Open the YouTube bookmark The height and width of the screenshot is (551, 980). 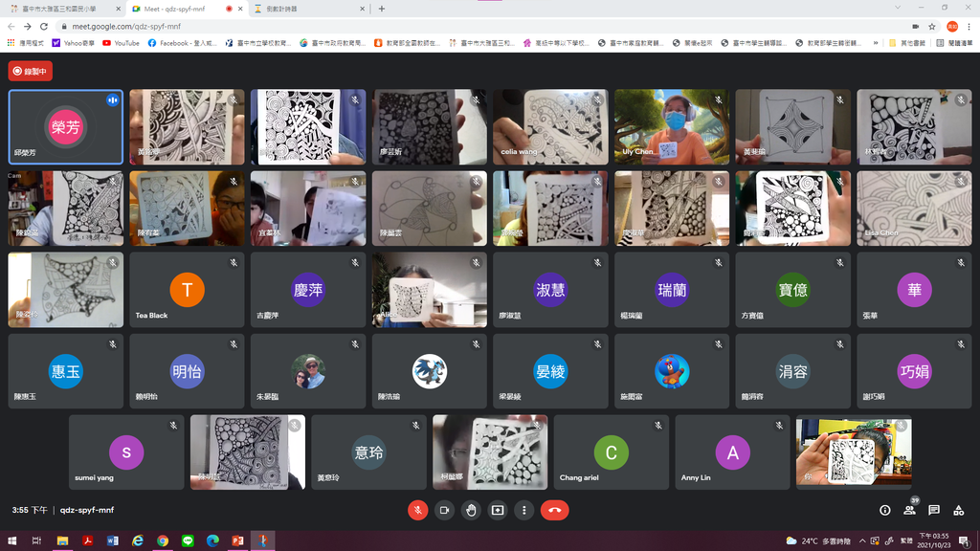121,43
